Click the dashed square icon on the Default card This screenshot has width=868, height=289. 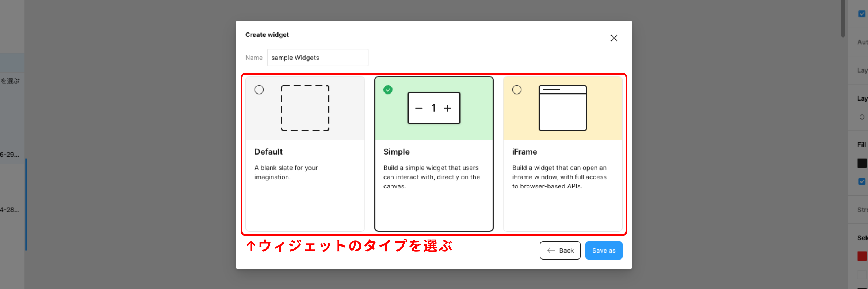tap(305, 108)
